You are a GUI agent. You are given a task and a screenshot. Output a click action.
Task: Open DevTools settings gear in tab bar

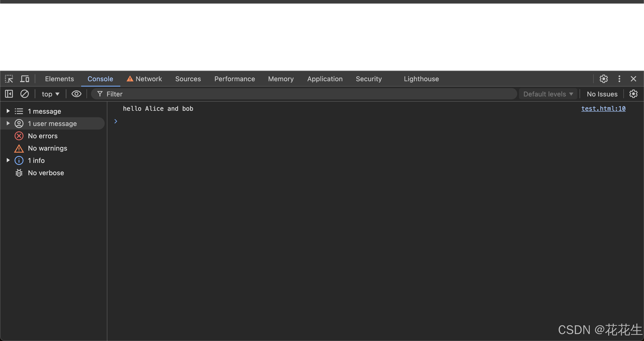(604, 79)
